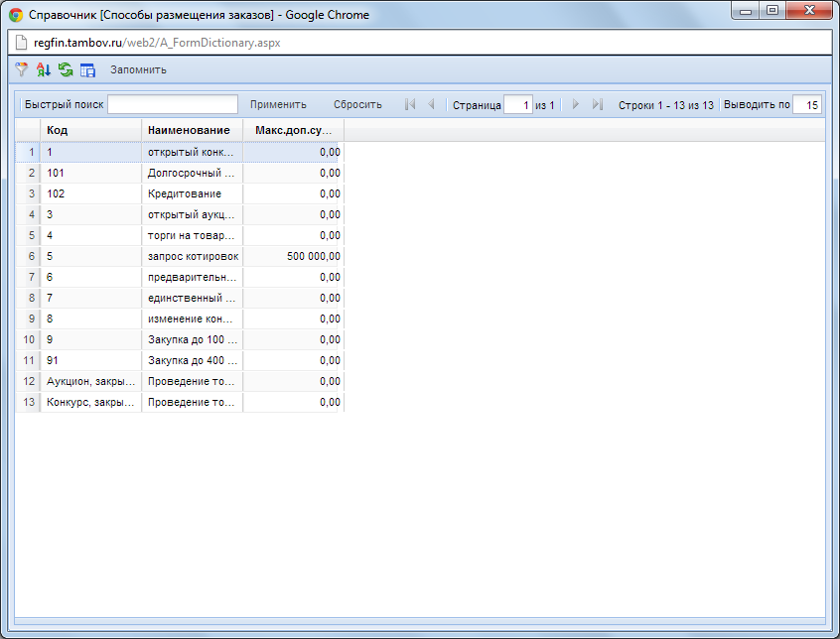Screen dimensions: 840x639
Task: Click Сбросить to reset search
Action: [357, 104]
